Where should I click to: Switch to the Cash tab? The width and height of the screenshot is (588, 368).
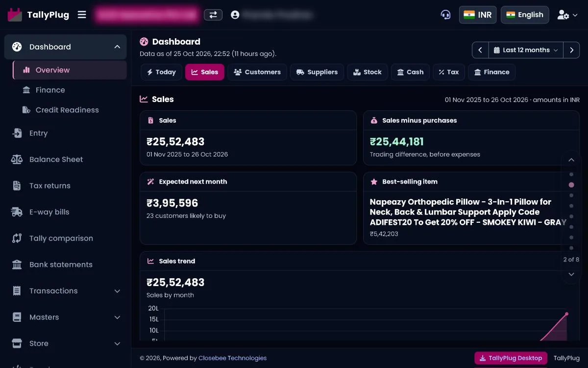point(410,72)
